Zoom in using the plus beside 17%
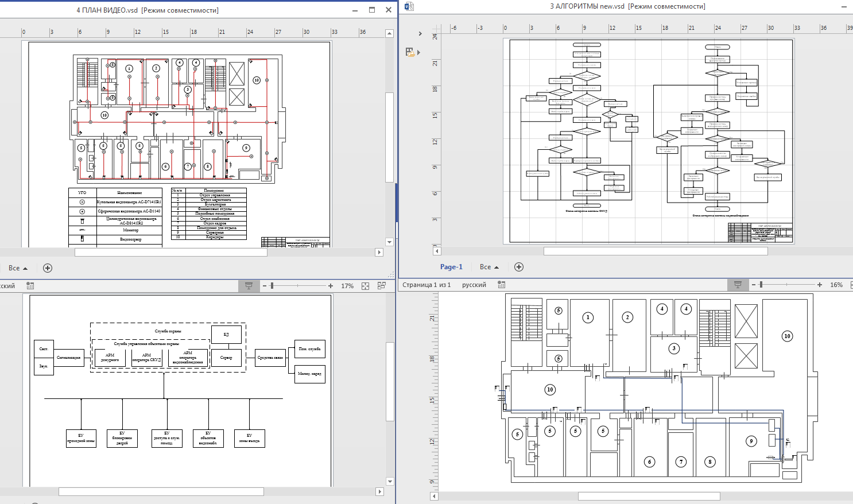This screenshot has height=504, width=853. click(331, 286)
